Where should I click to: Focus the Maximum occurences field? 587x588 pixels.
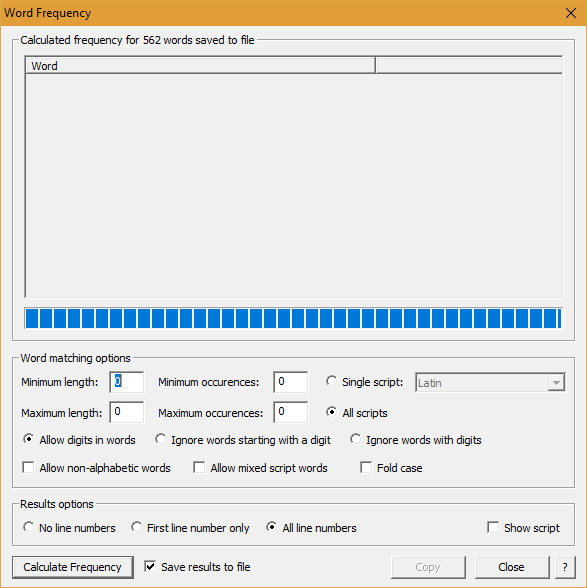pos(291,412)
